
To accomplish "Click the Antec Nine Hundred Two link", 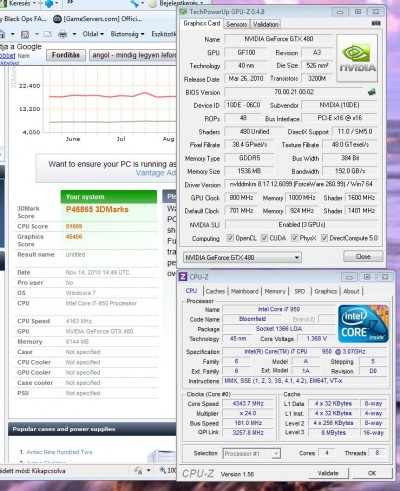I will [x=59, y=452].
